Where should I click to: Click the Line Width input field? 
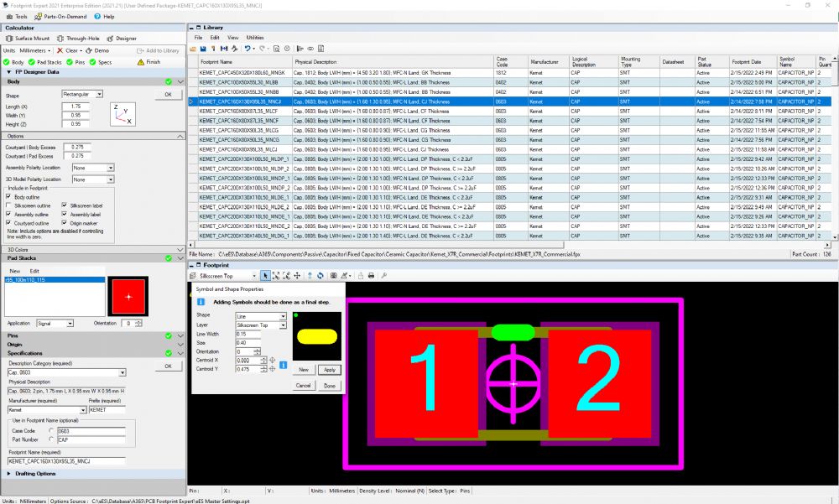[248, 334]
